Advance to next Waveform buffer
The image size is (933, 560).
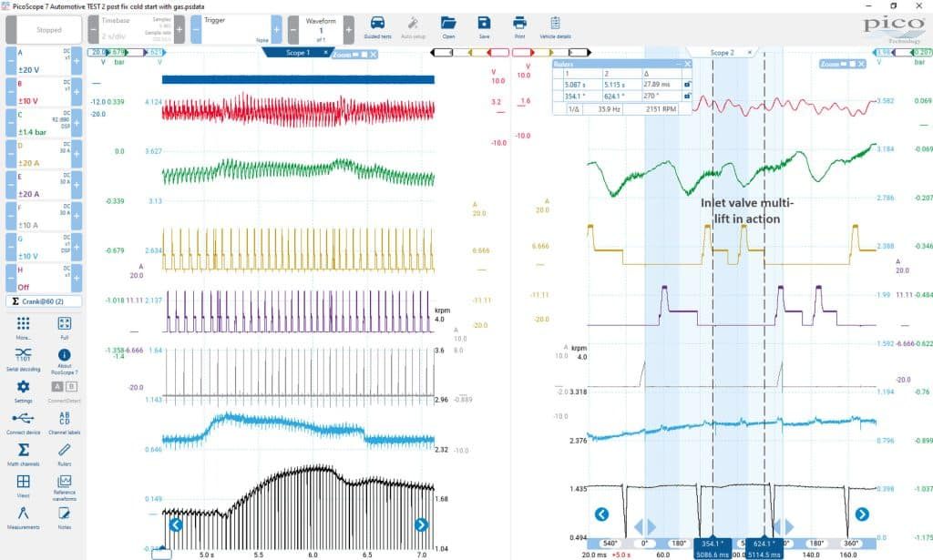pos(349,29)
